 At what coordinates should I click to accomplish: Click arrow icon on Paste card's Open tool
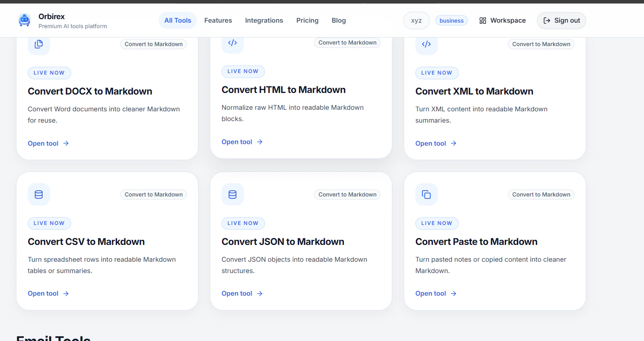[454, 293]
